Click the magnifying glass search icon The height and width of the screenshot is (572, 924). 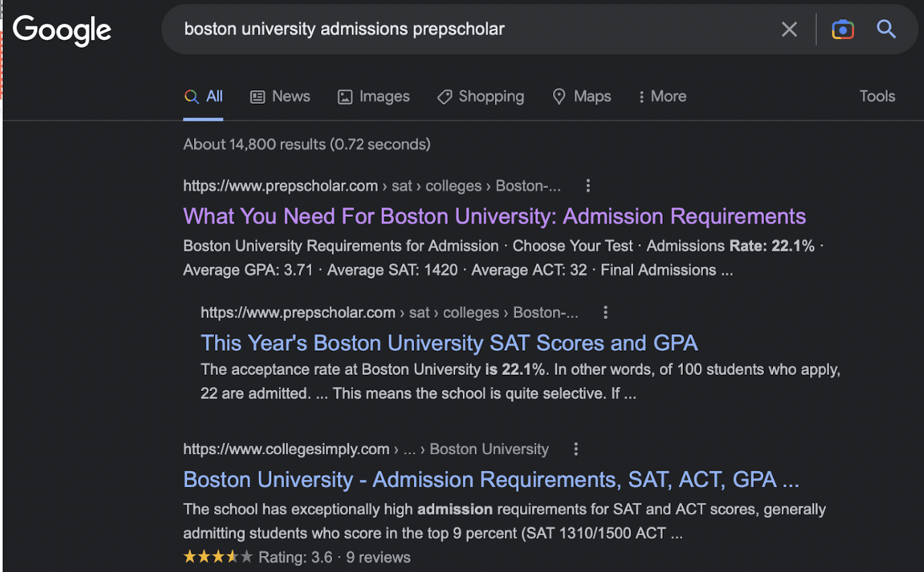click(x=885, y=28)
